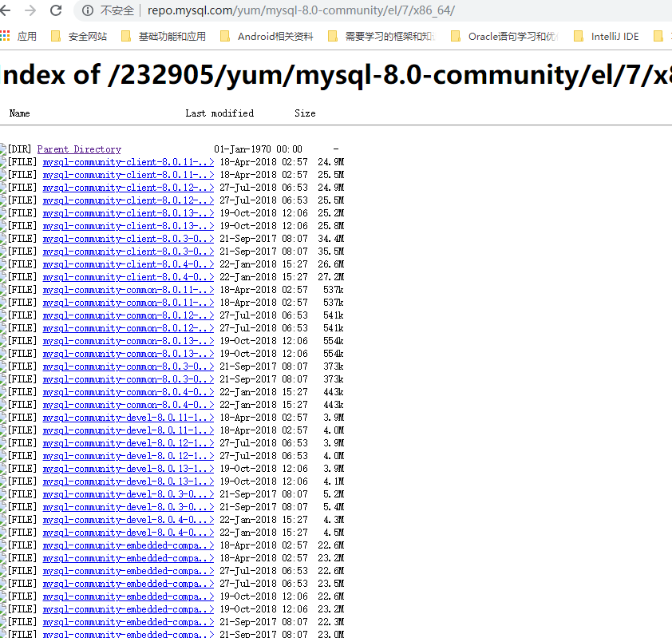Click mysql-community-devel-8.0.12 link sized 4.0M
Image resolution: width=672 pixels, height=638 pixels.
click(128, 456)
